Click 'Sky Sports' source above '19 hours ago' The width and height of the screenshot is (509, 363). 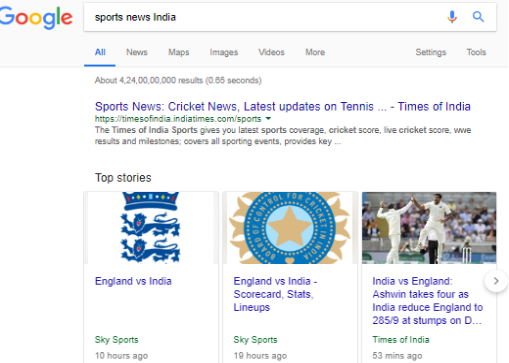tap(255, 340)
